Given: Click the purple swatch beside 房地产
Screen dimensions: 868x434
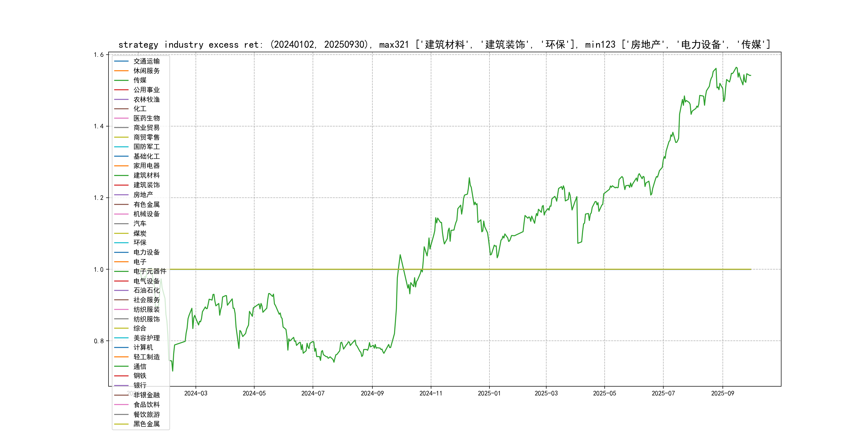Looking at the screenshot, I should 121,195.
